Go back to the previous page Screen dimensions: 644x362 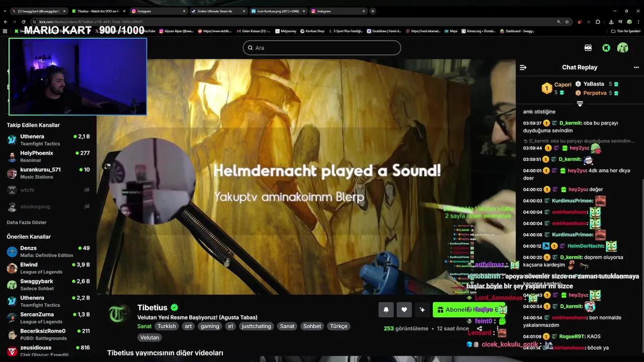click(6, 22)
